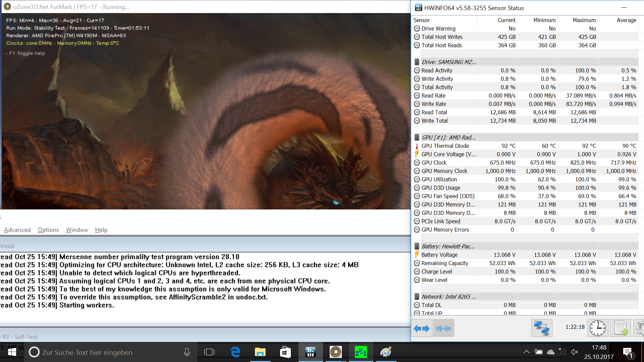This screenshot has height=362, width=644.
Task: Open the Options menu in Prime95
Action: tap(48, 230)
